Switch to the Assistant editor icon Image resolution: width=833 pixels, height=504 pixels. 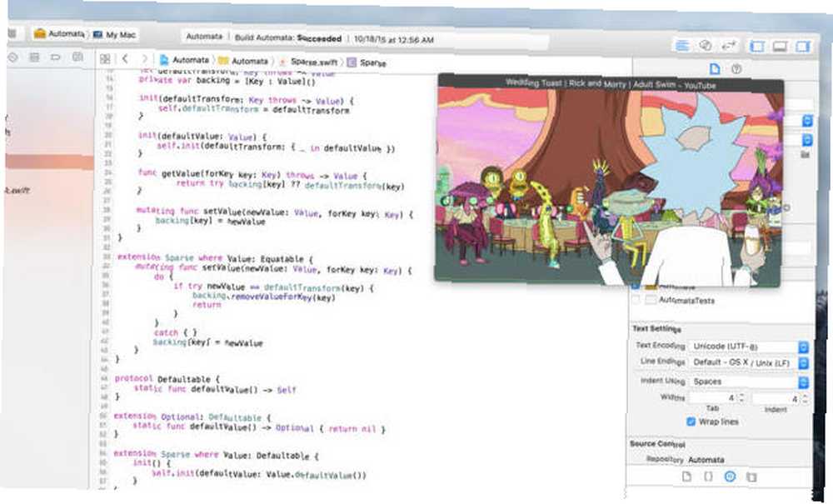[706, 46]
